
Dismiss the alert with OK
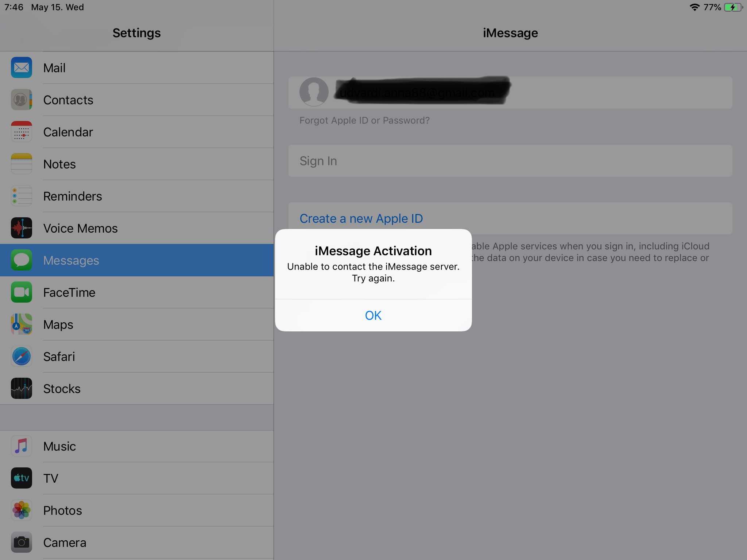[x=373, y=315]
